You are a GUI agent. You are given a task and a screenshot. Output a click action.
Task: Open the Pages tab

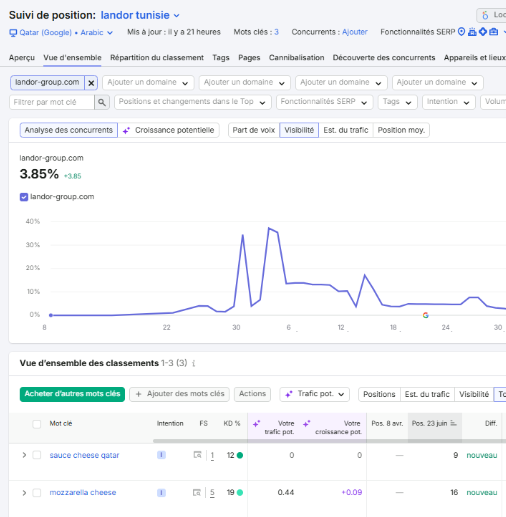pyautogui.click(x=249, y=58)
